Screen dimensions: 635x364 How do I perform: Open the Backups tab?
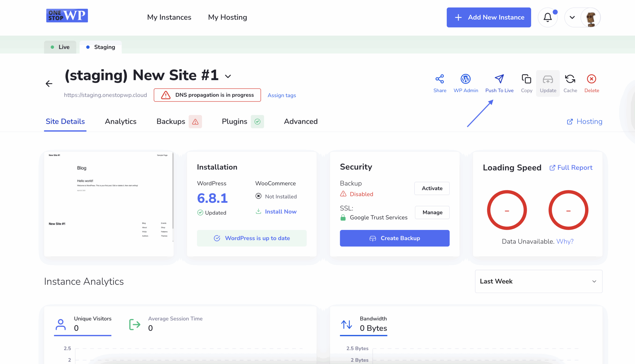[x=171, y=121]
